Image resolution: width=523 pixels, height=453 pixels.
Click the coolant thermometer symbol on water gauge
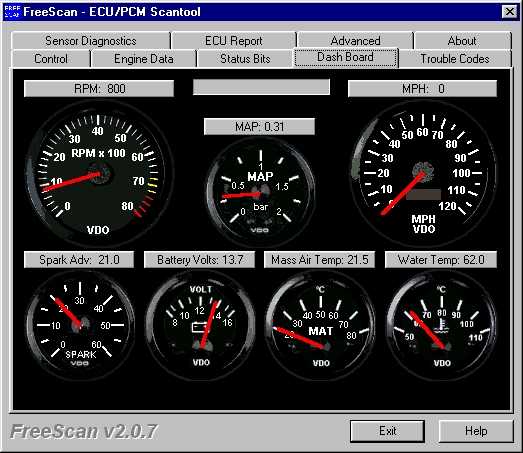(442, 326)
